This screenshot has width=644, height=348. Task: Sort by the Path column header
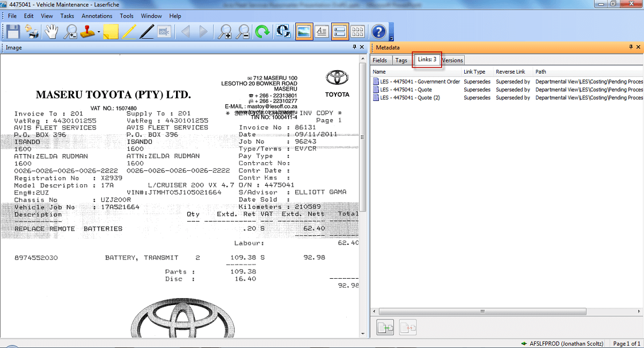click(588, 72)
